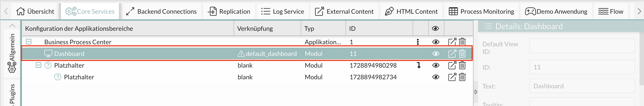Toggle visibility of Business Process Center
Viewport: 644px width, 106px height.
coord(435,42)
